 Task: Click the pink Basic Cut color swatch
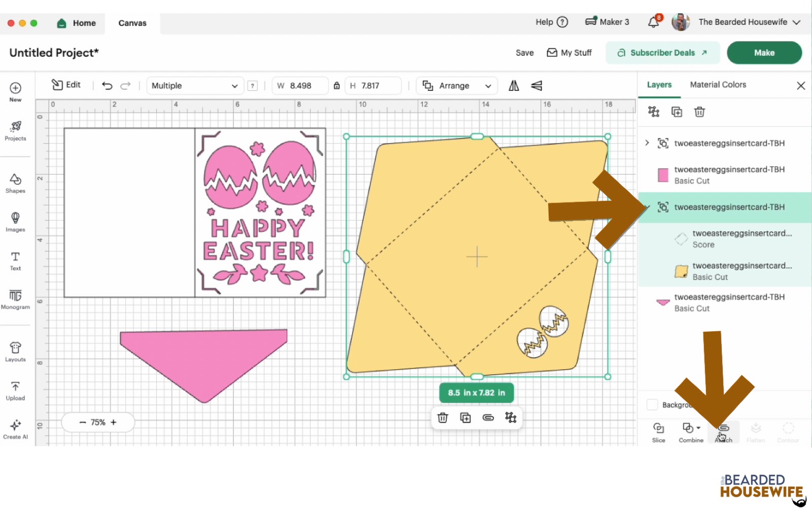(x=663, y=175)
